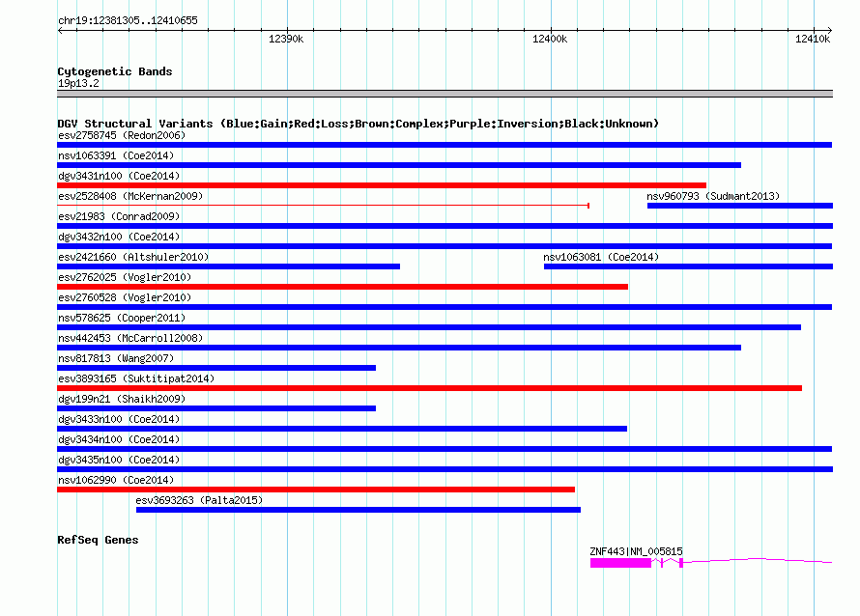Viewport: 860px width, 616px height.
Task: Select the nsv1063391 (Coe2014) blue gain bar
Action: tap(399, 165)
